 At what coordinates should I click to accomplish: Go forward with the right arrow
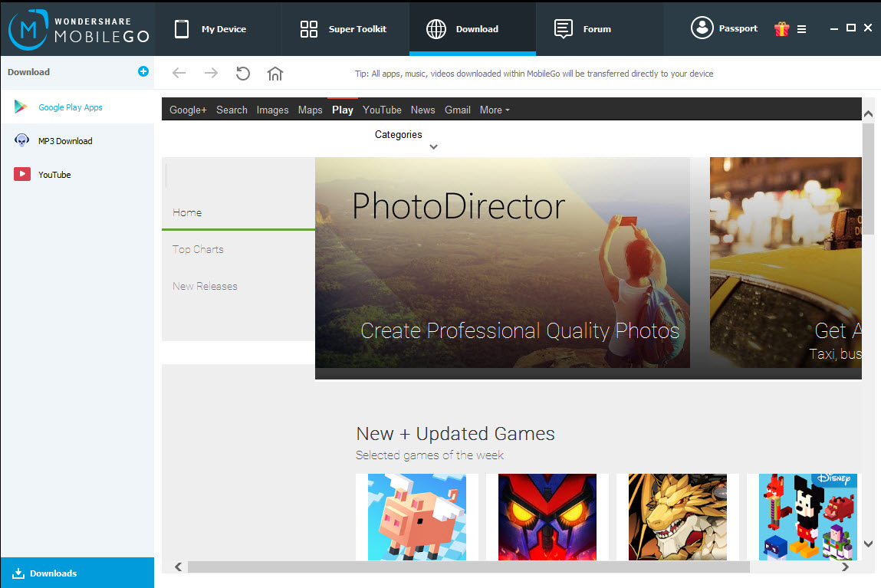coord(212,73)
